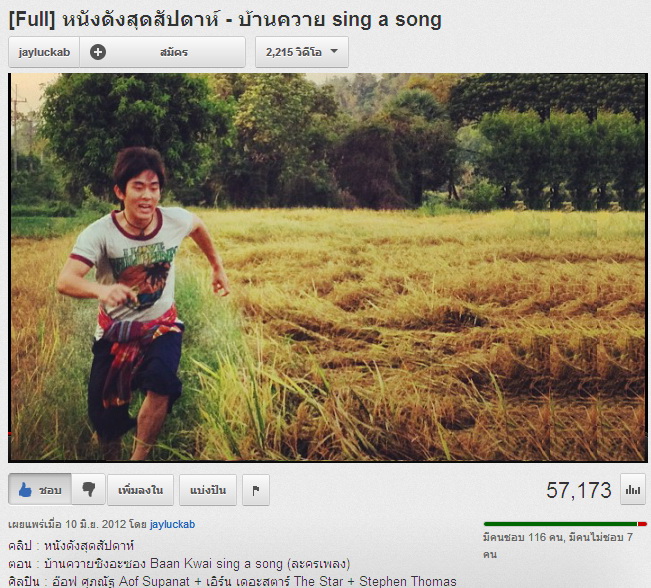Open video statistics bar-chart icon
The height and width of the screenshot is (588, 651).
(633, 490)
